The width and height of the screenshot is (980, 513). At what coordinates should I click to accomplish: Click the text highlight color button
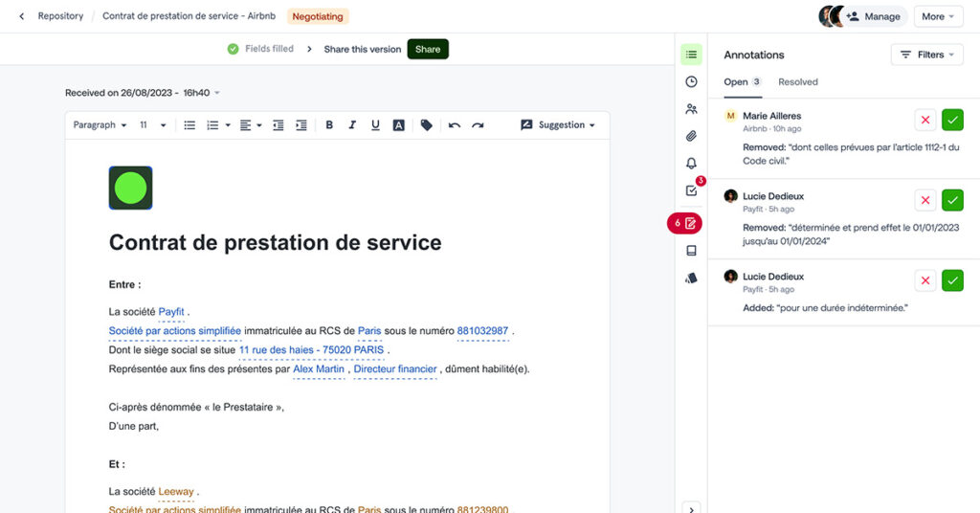click(399, 125)
